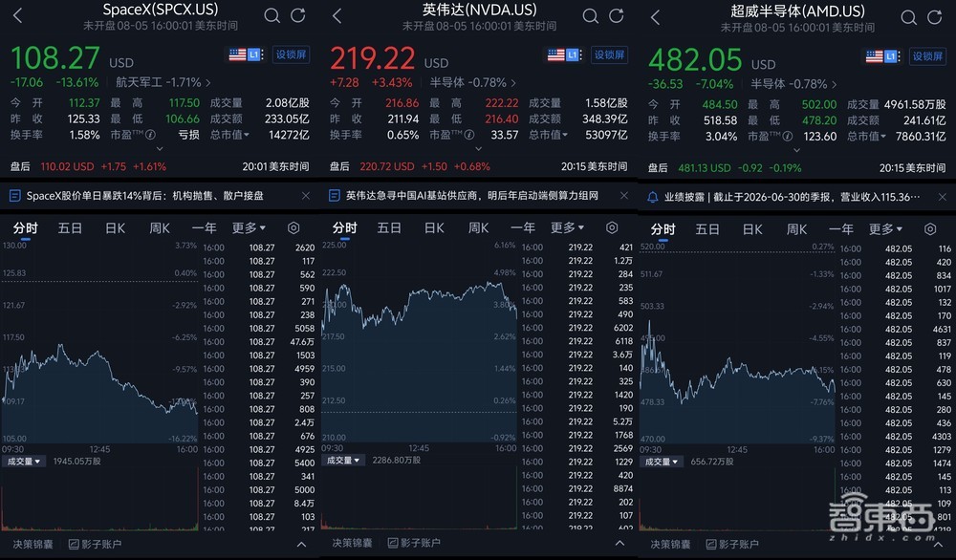Click AMD after-hours price 481.13 USD
956x560 pixels.
pyautogui.click(x=705, y=168)
